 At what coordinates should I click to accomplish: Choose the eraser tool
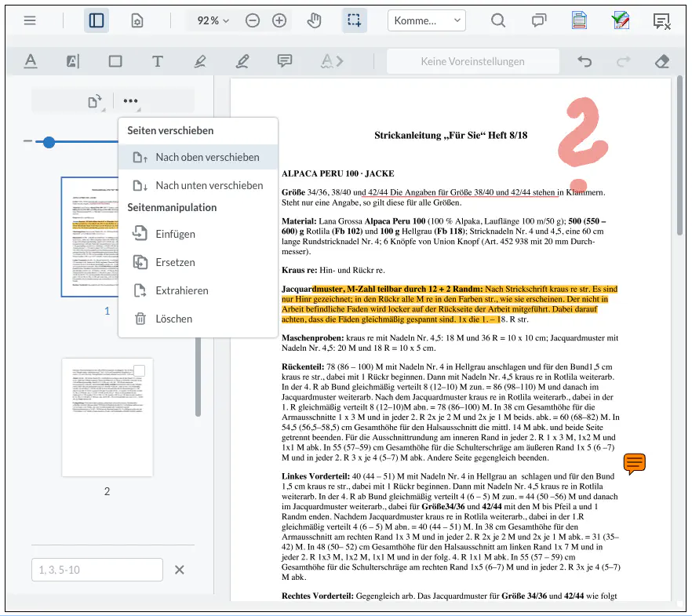pos(661,61)
